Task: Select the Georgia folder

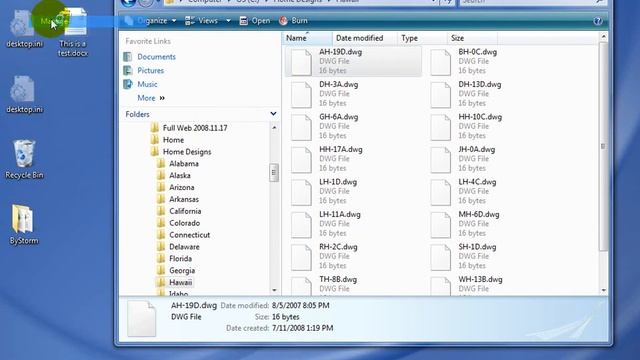Action: pos(182,270)
